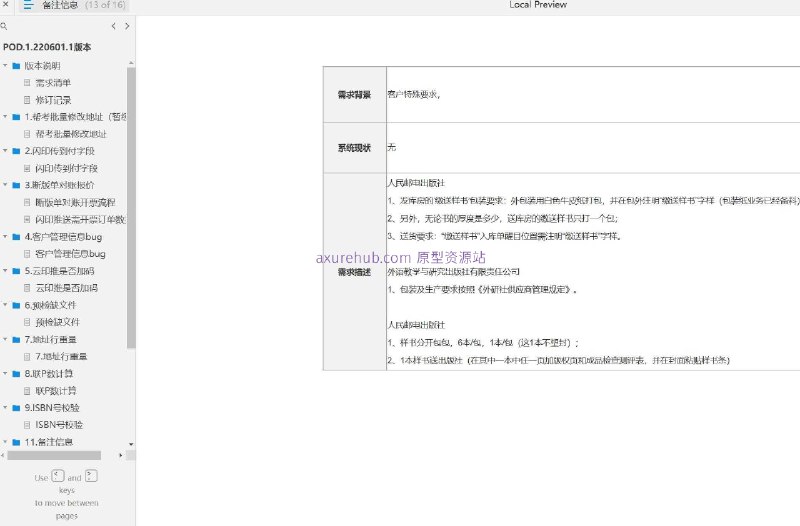This screenshot has height=526, width=800.
Task: Click the page icon beside 断版单对账开票流程
Action: pyautogui.click(x=27, y=203)
